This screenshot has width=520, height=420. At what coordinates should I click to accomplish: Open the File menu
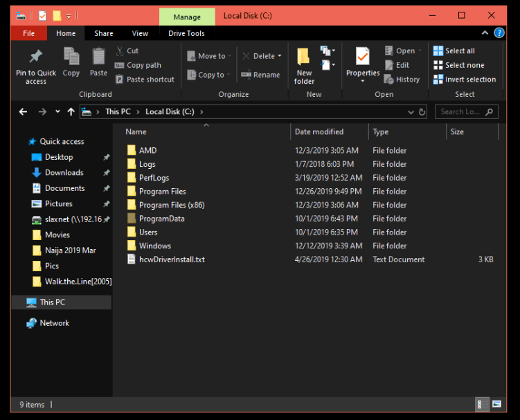(29, 33)
